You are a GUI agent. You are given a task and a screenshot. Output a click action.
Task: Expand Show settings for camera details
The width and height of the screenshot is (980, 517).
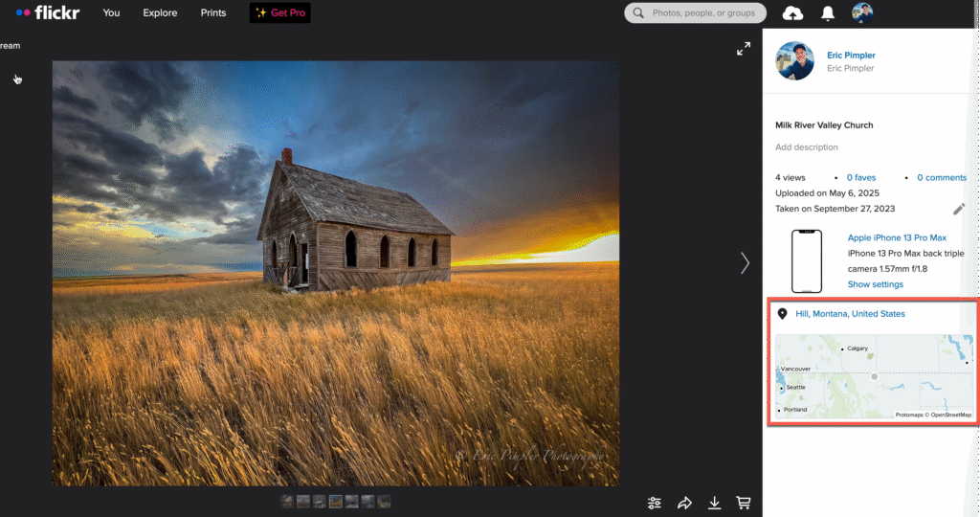tap(875, 284)
